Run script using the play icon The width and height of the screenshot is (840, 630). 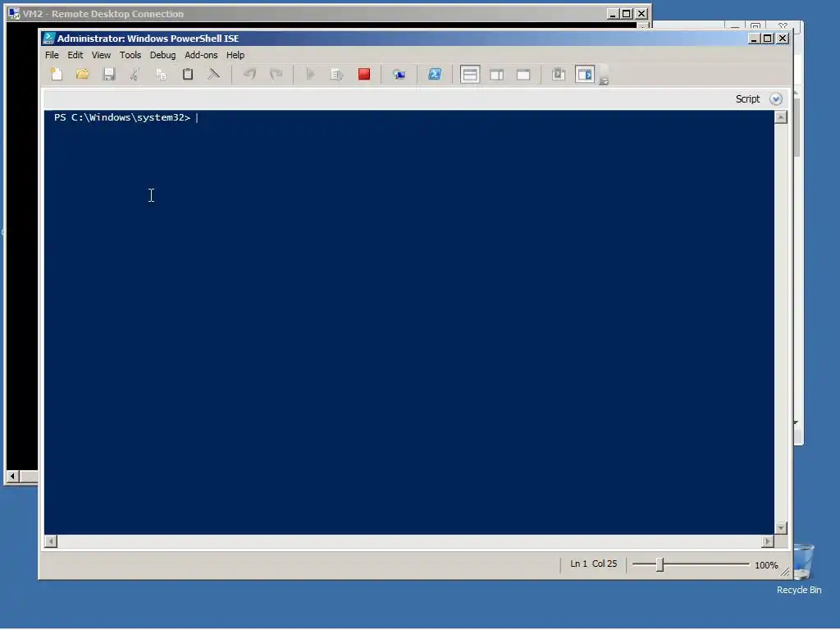pyautogui.click(x=310, y=75)
